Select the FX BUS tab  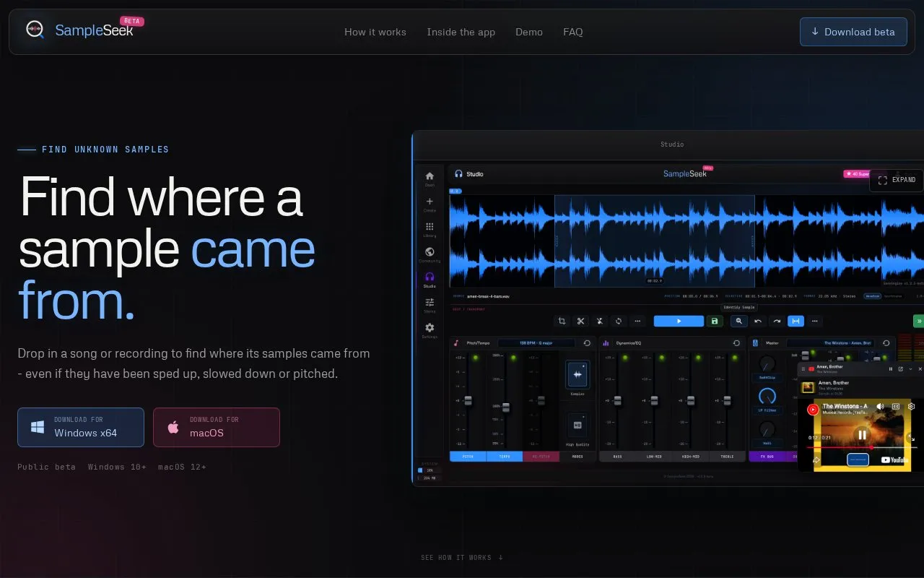[767, 457]
